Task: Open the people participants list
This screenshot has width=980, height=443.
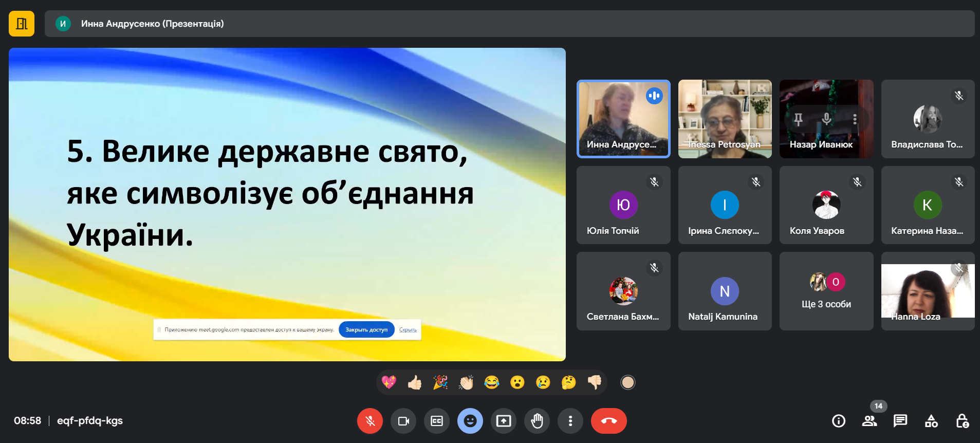Action: click(869, 421)
